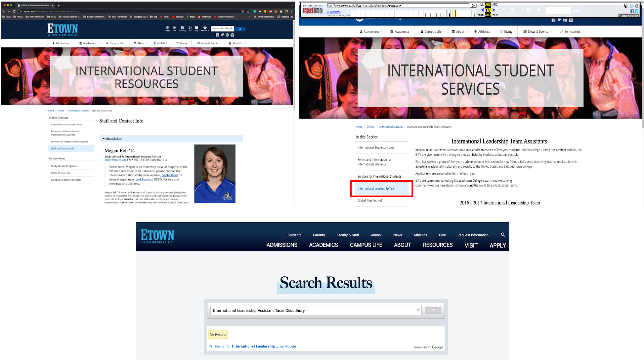The width and height of the screenshot is (644, 360).
Task: Click the Wayback toolbar help question icon
Action: coord(631,6)
